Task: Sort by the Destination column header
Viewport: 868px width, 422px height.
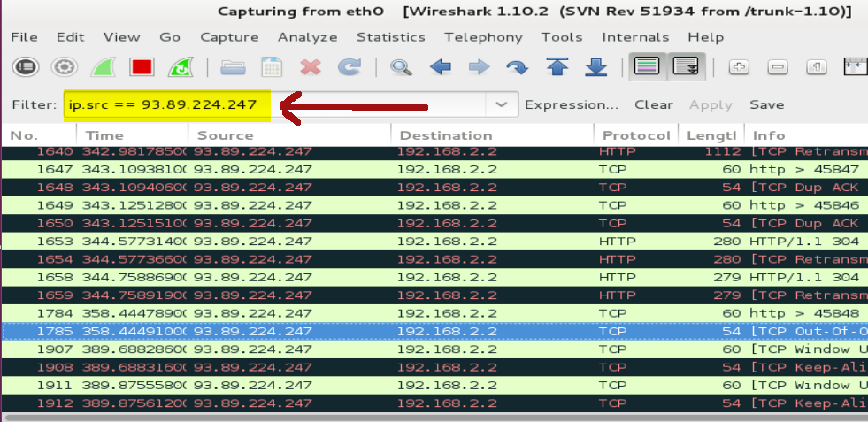Action: click(x=492, y=135)
